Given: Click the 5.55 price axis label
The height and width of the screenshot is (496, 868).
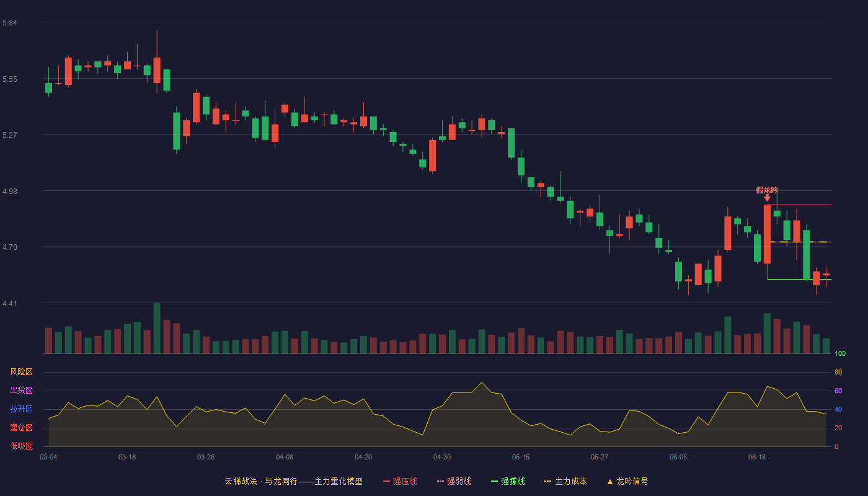Looking at the screenshot, I should [x=10, y=79].
